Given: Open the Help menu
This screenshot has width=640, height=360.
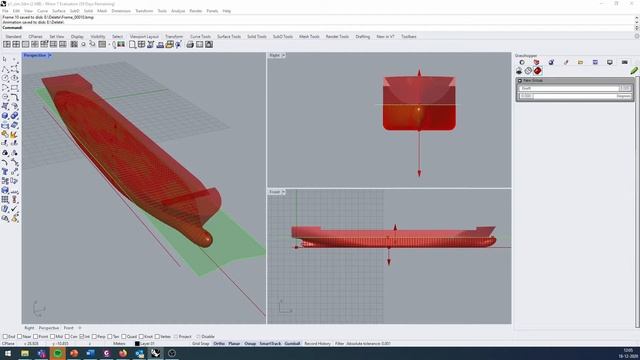Looking at the screenshot, I should point(227,11).
